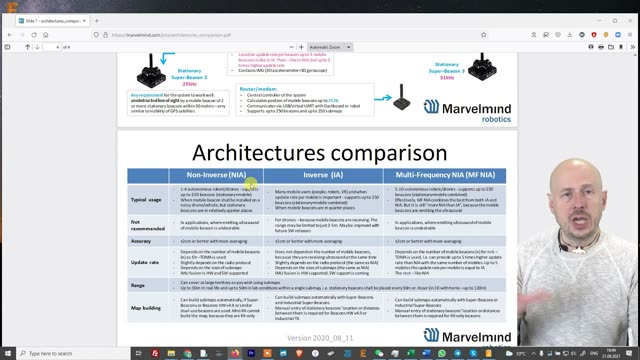
Task: Open the Firefox hamburger menu
Action: 630,35
